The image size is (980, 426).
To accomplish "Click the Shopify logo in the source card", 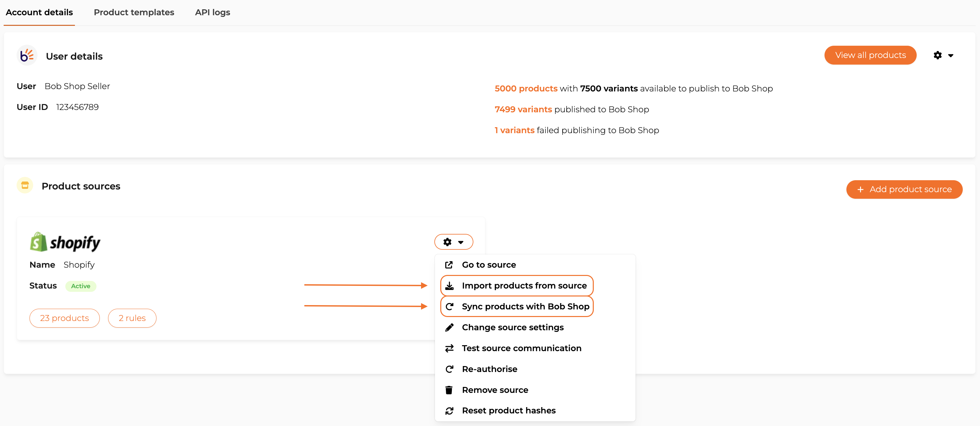I will point(65,242).
